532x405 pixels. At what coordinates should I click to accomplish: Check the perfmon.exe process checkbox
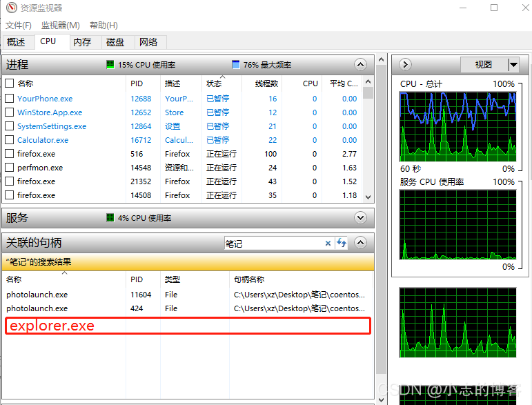click(x=10, y=168)
